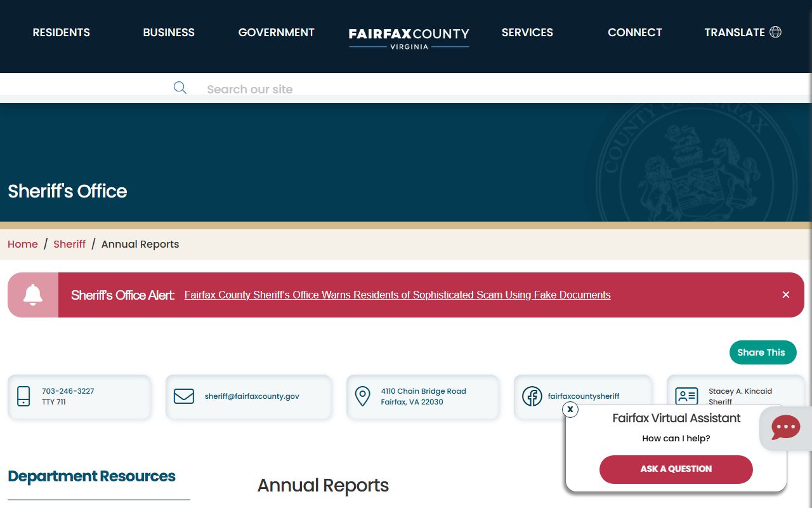The width and height of the screenshot is (812, 508).
Task: Click the Ask a Question button
Action: point(676,469)
